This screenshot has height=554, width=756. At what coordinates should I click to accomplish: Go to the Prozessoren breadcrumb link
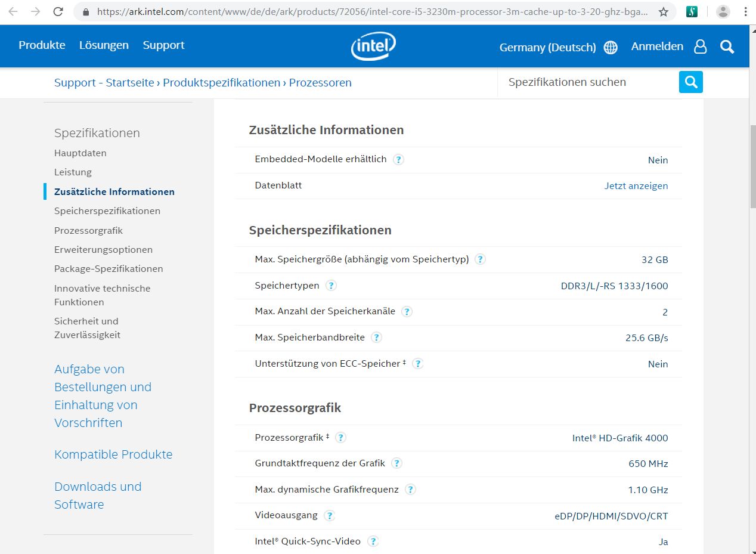320,83
